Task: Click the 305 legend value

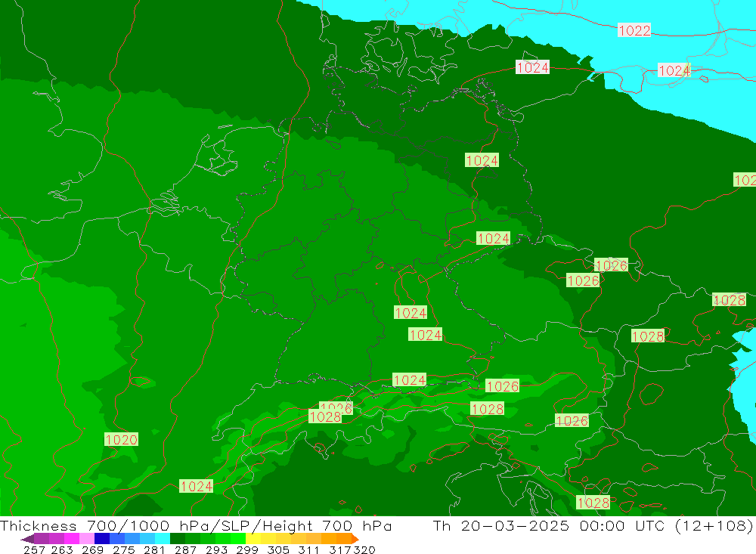Action: click(277, 549)
